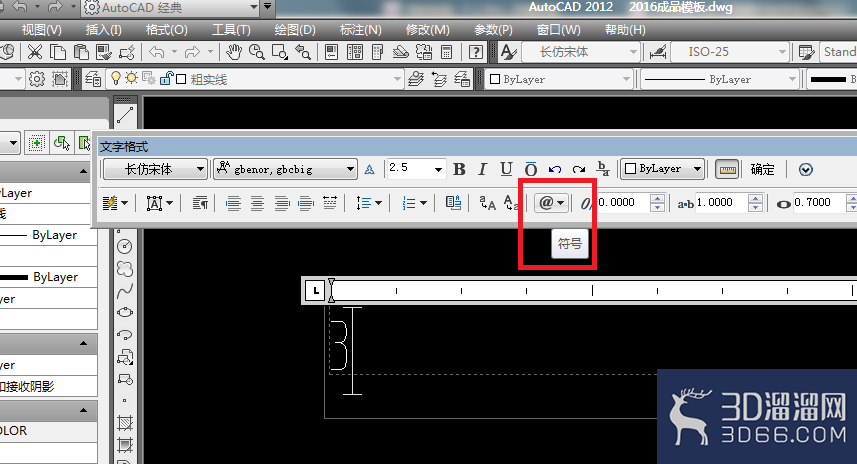Viewport: 857px width, 464px height.
Task: Click the Paste clipboard icon
Action: coord(81,52)
